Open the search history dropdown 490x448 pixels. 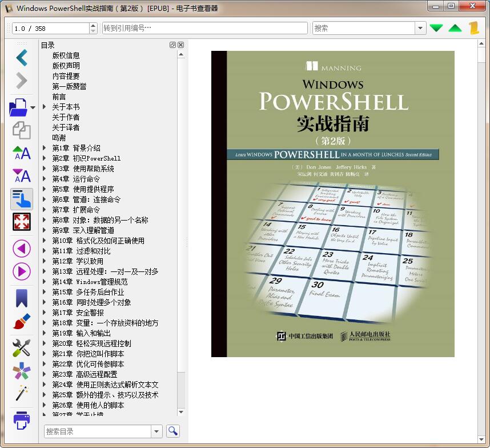(x=420, y=28)
